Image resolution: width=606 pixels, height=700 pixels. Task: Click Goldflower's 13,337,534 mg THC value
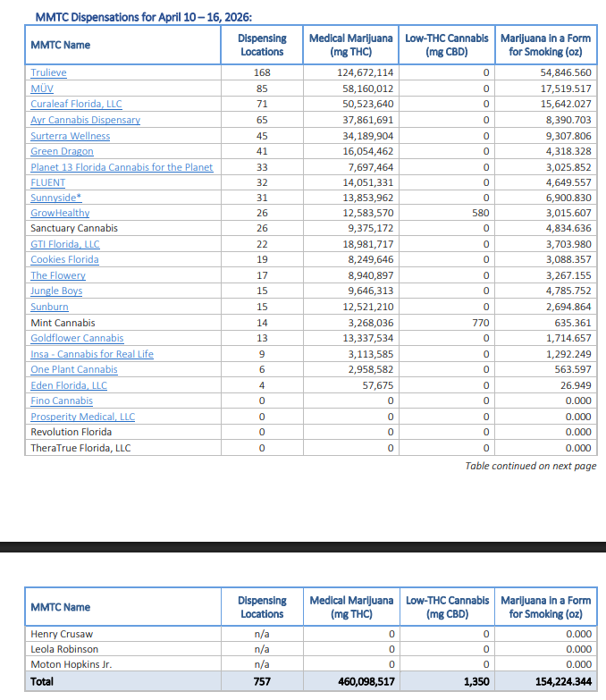(367, 338)
